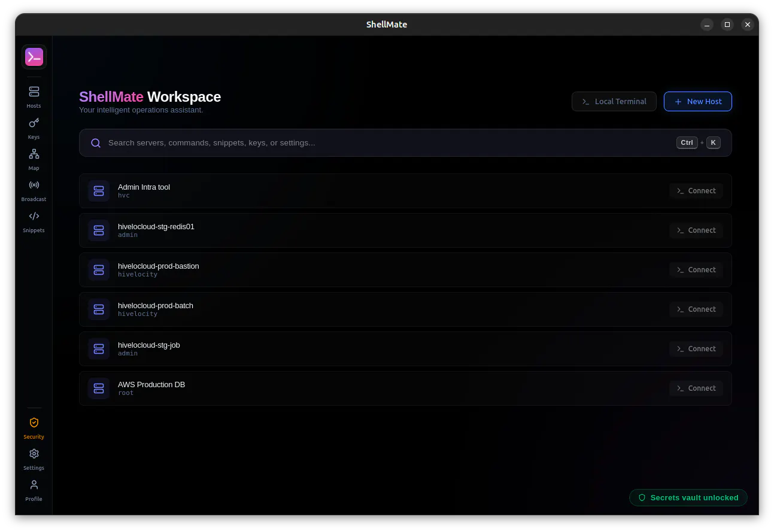Open the network Map view

34,159
